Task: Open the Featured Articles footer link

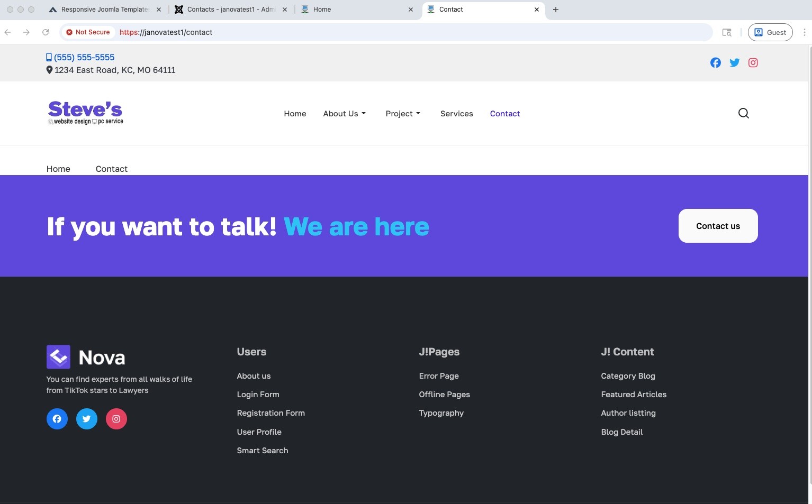Action: pyautogui.click(x=633, y=395)
